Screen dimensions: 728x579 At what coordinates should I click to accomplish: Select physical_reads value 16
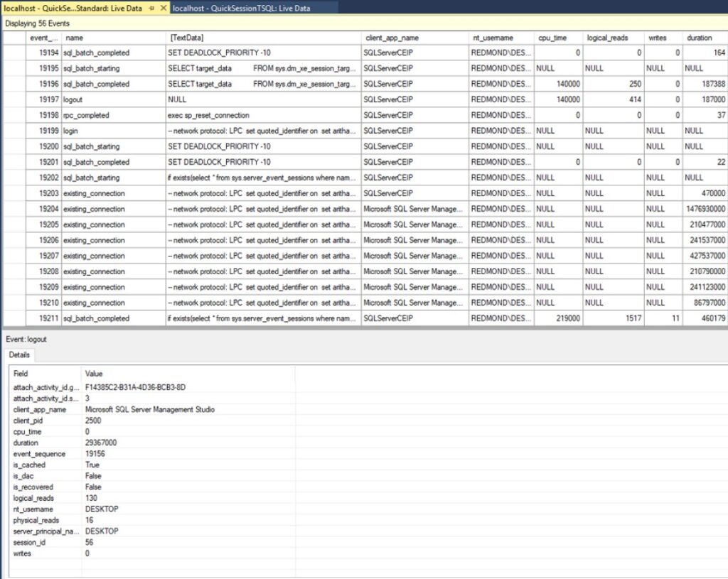tap(89, 521)
